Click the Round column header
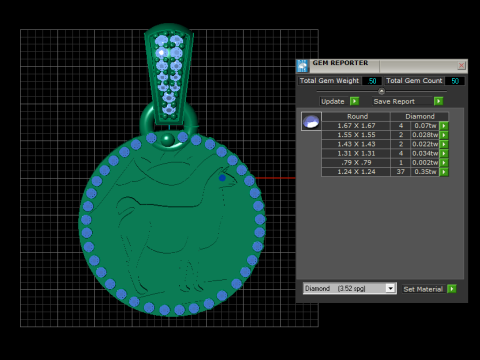The width and height of the screenshot is (480, 360). pyautogui.click(x=356, y=116)
